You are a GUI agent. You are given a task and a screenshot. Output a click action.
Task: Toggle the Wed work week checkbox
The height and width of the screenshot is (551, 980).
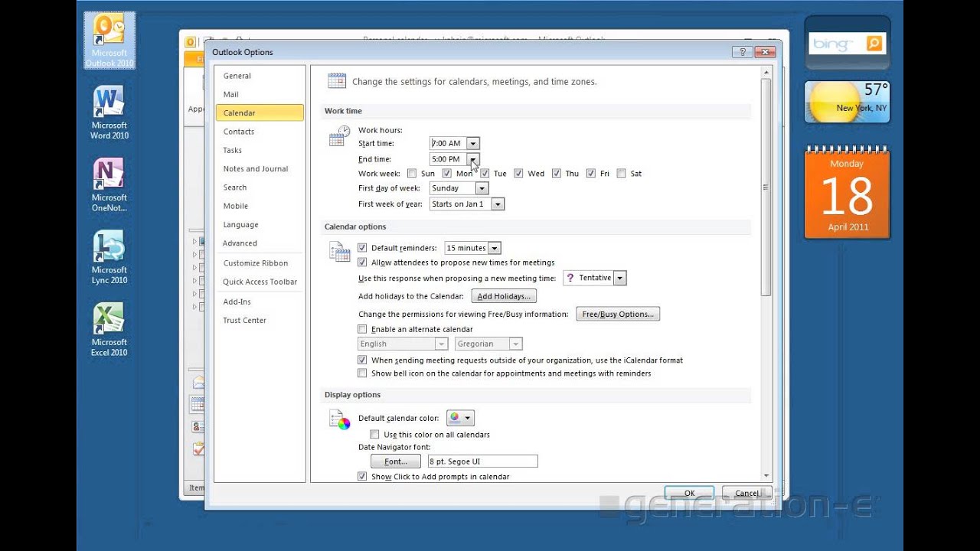(x=518, y=174)
